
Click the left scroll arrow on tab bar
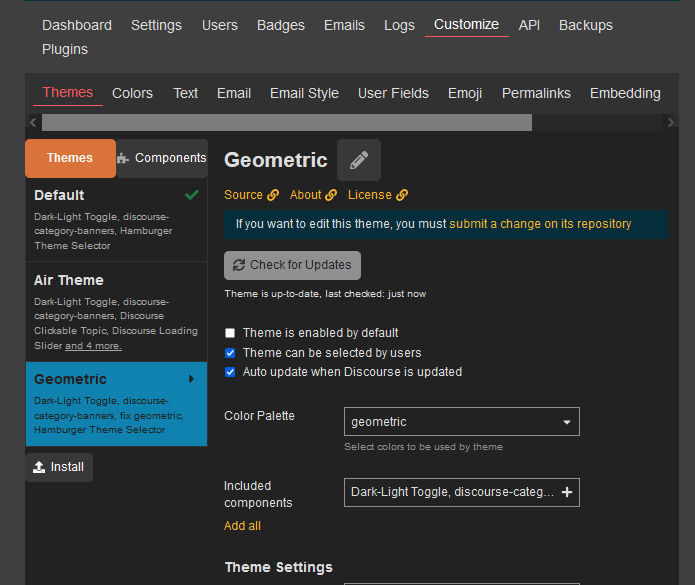[33, 123]
